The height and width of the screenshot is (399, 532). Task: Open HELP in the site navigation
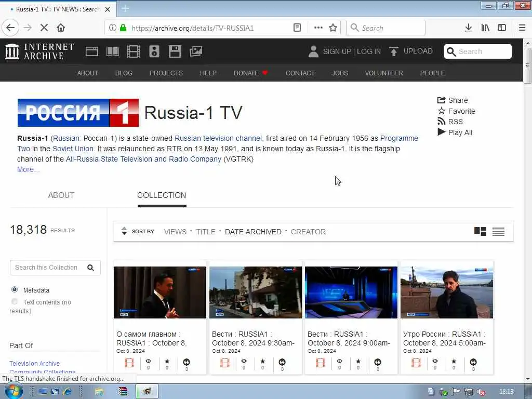coord(208,73)
